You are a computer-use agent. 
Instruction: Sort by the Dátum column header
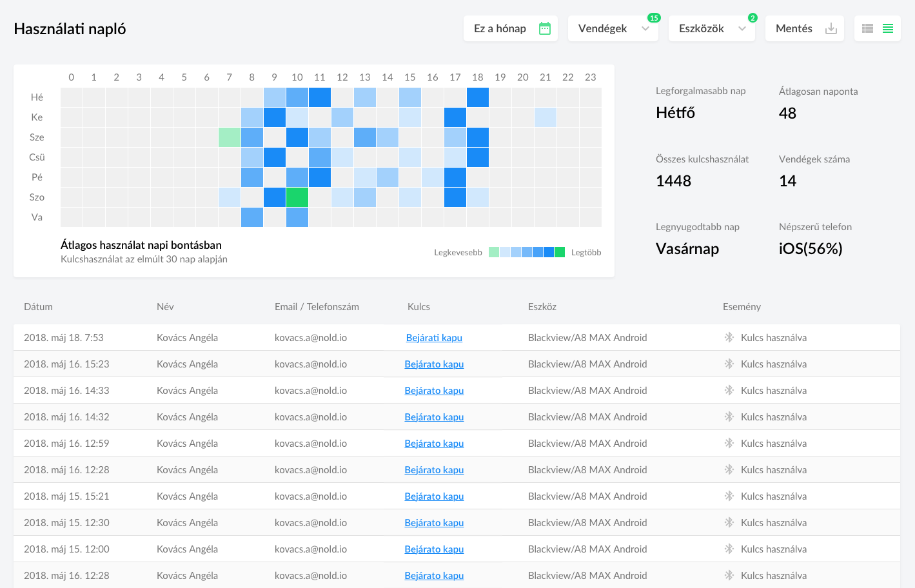pyautogui.click(x=38, y=307)
